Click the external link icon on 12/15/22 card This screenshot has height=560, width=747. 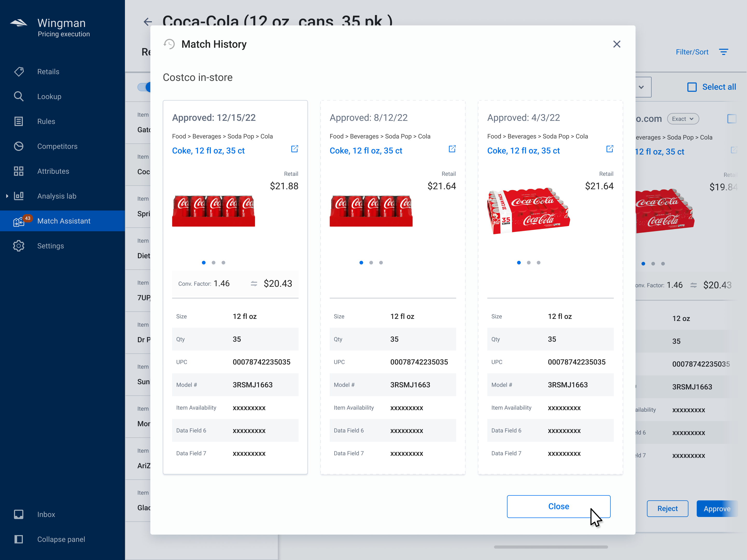[x=294, y=149]
